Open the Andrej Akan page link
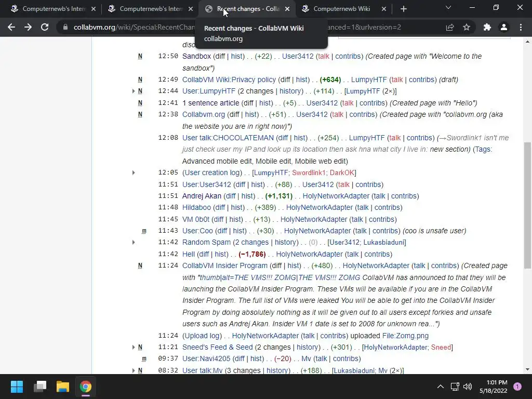Screen dimensions: 532x399 pos(202,196)
